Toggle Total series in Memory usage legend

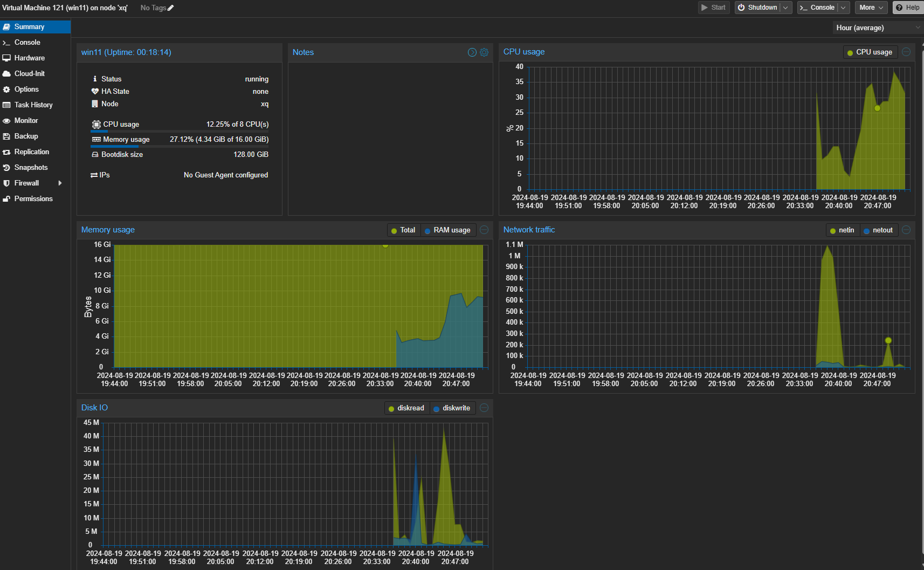pos(403,230)
